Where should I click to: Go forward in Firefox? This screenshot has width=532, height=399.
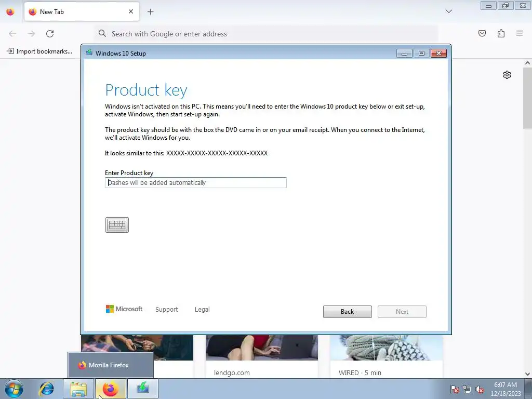point(31,34)
